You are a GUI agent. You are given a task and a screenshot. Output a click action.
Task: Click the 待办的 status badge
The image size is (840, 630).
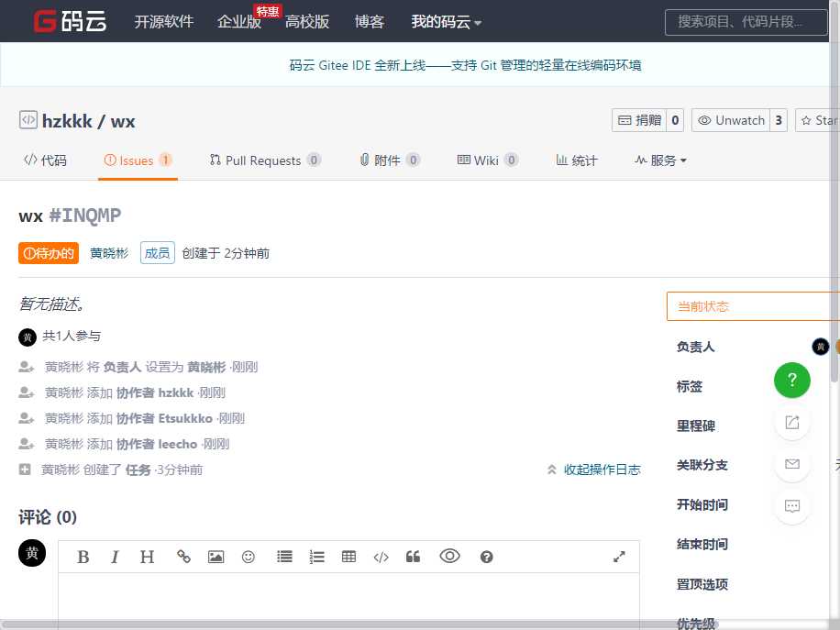(49, 253)
